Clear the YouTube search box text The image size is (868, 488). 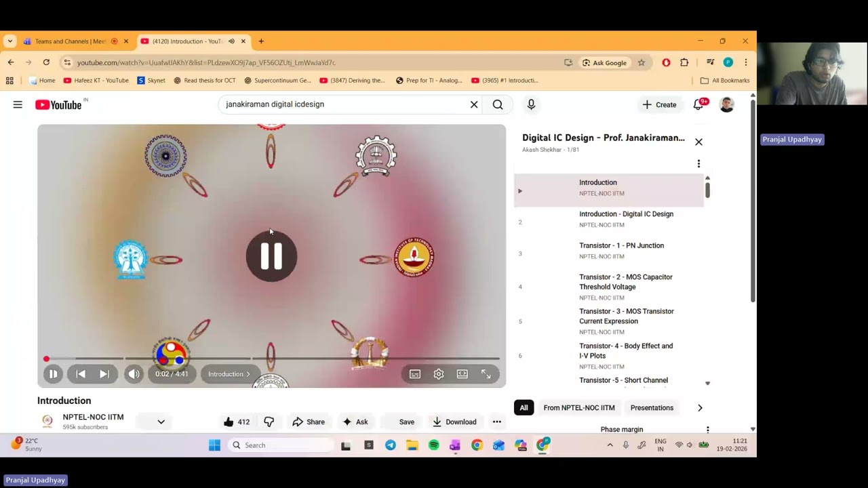click(x=474, y=104)
